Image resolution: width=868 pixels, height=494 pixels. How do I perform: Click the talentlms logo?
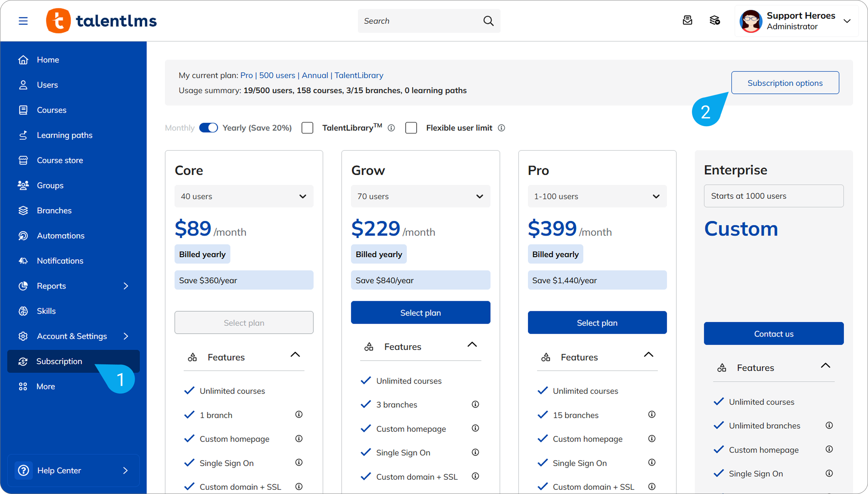click(101, 21)
